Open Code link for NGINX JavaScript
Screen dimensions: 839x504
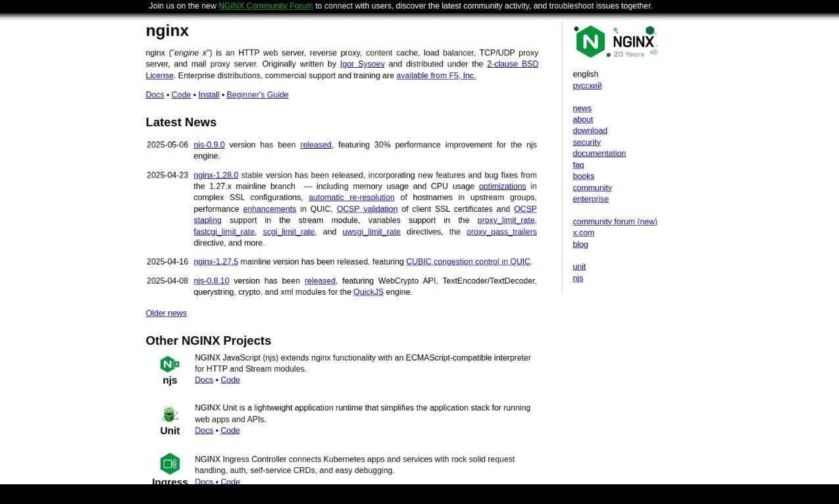[x=230, y=380]
